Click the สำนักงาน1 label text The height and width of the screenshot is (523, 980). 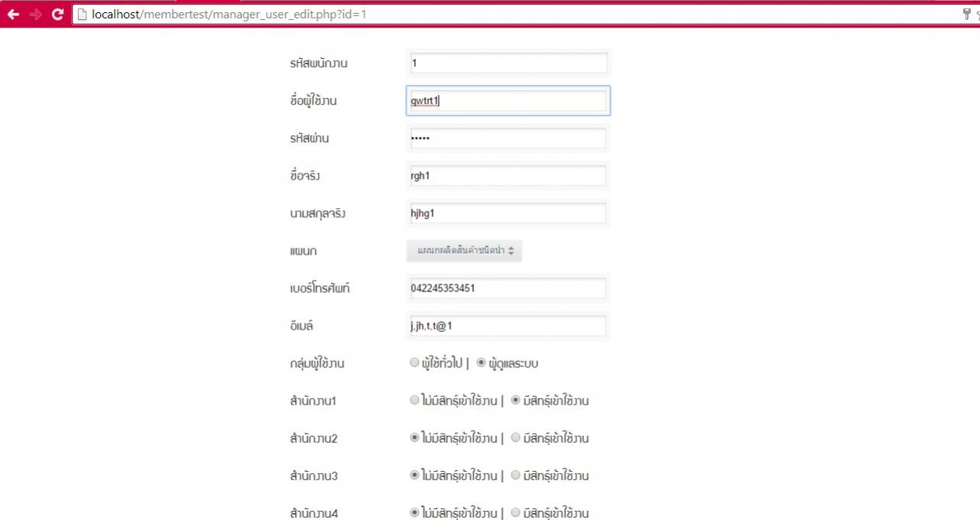(313, 401)
